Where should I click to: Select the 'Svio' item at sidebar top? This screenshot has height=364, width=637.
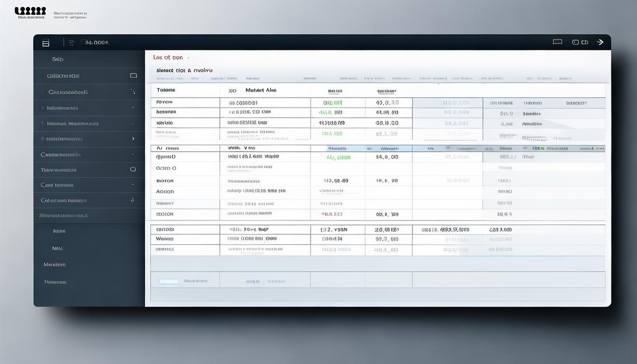pyautogui.click(x=58, y=59)
